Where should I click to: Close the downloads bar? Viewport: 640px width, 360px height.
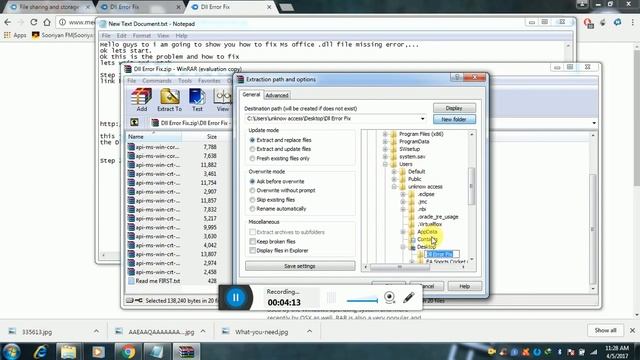coord(632,330)
